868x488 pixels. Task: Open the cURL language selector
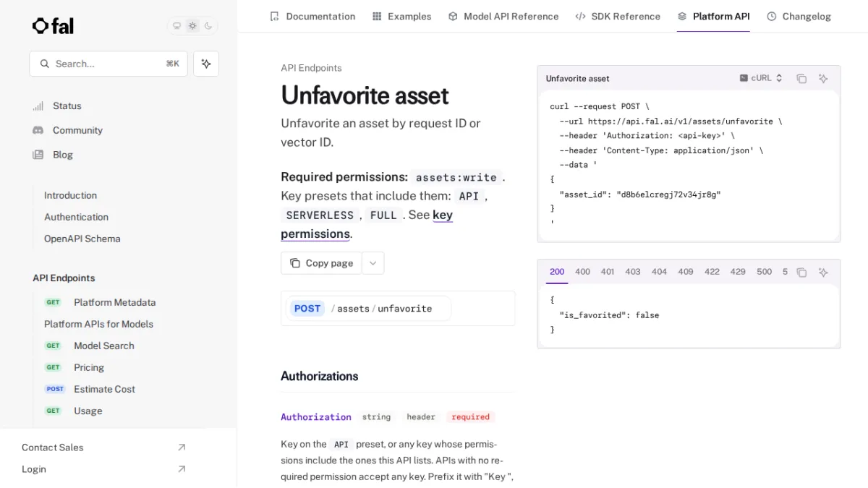pos(761,78)
